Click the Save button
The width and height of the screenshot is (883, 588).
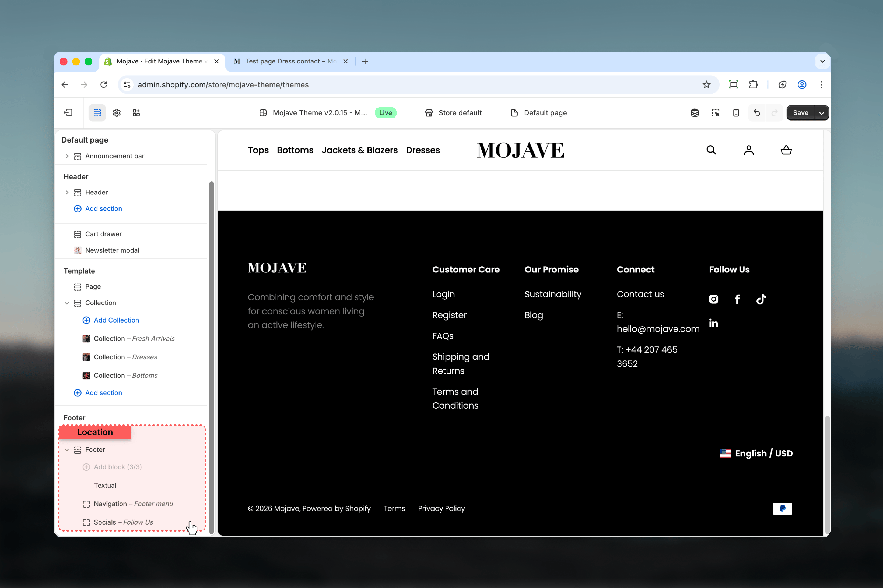(x=800, y=112)
